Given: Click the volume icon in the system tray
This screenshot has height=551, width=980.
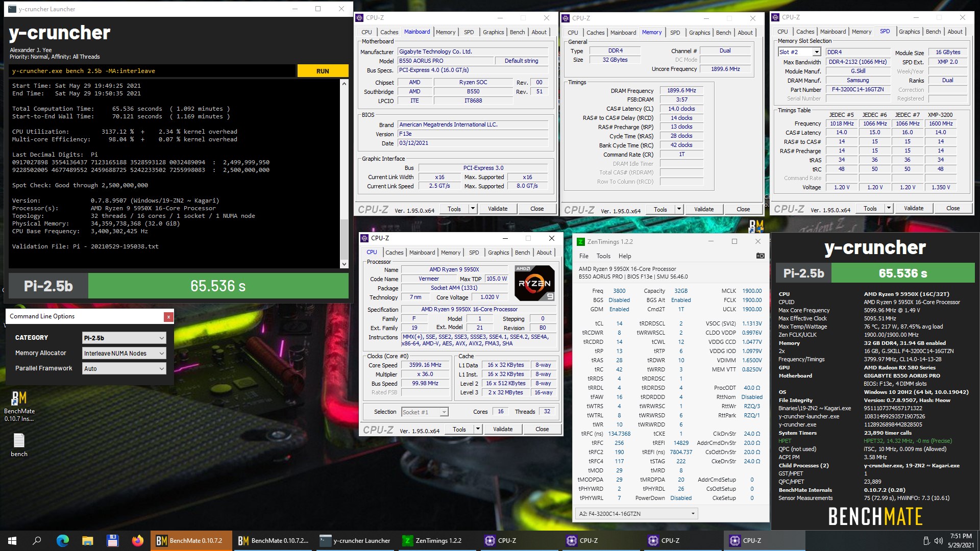Looking at the screenshot, I should click(939, 540).
